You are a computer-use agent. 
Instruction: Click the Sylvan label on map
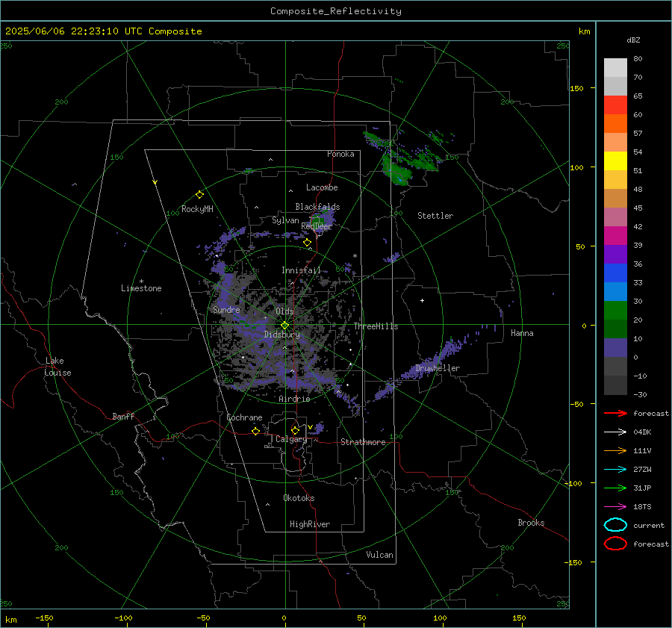[285, 220]
